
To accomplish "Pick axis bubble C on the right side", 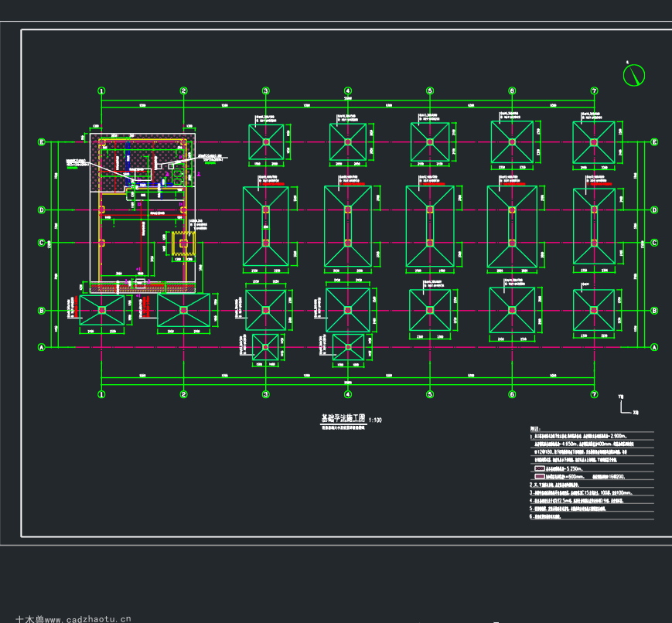I will pos(654,243).
